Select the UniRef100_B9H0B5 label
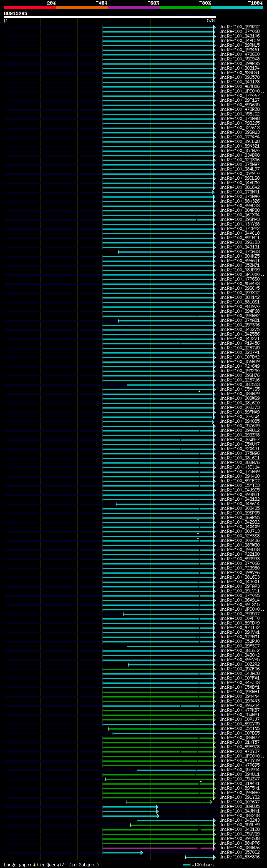This screenshot has width=267, height=868. [239, 421]
